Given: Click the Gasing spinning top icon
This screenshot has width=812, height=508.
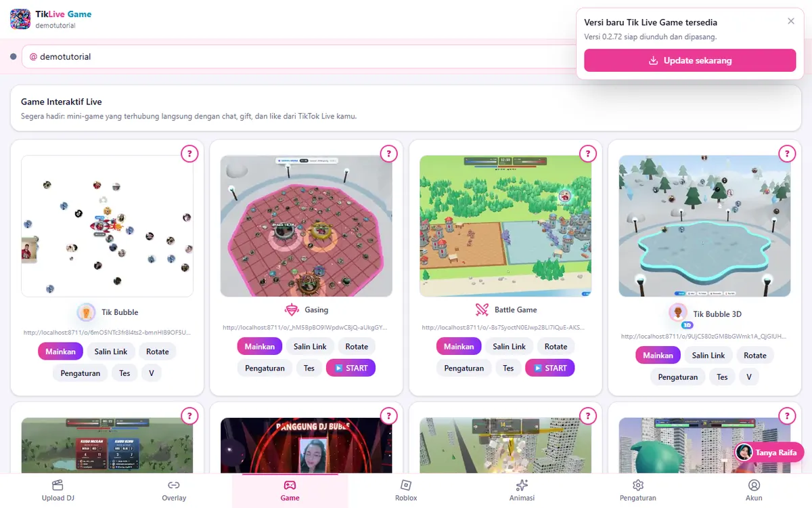Looking at the screenshot, I should (292, 310).
